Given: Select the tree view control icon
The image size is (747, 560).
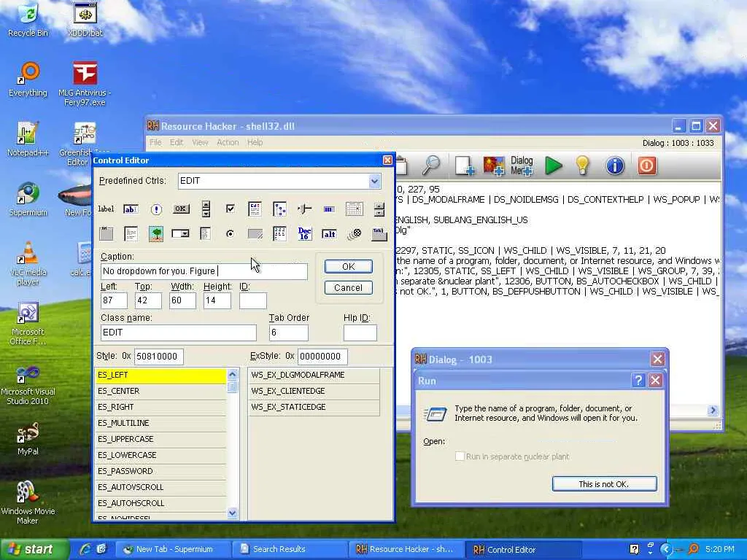Looking at the screenshot, I should click(x=279, y=209).
